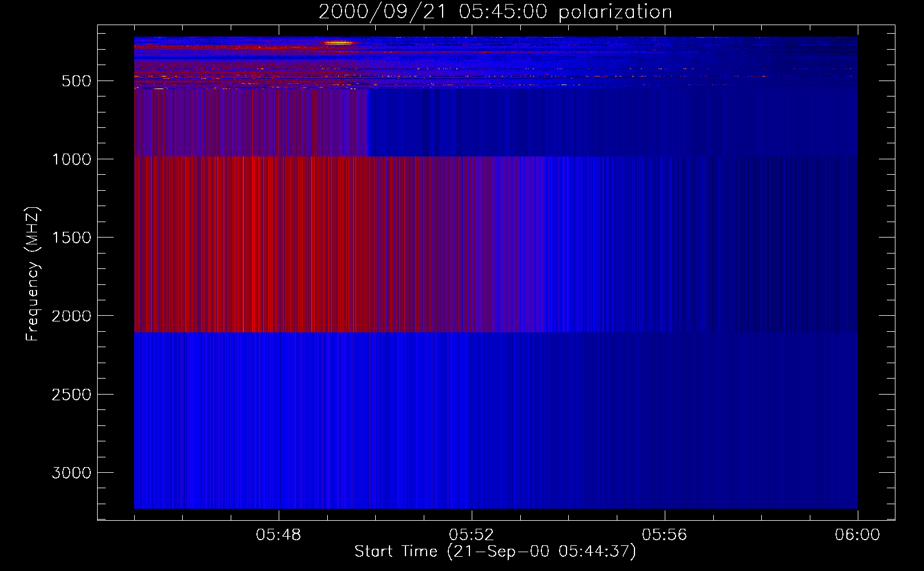Click the 1500 frequency tick label
The height and width of the screenshot is (571, 924).
click(x=71, y=238)
